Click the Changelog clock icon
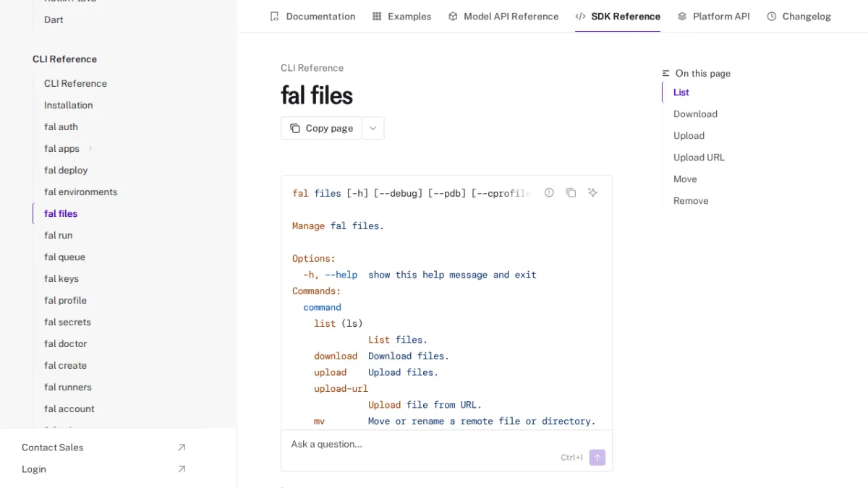 tap(772, 16)
